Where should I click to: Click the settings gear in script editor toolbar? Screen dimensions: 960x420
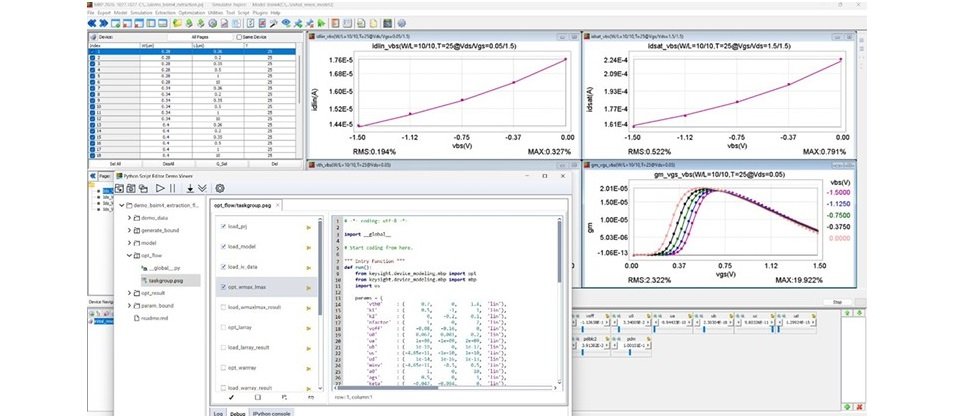[219, 188]
